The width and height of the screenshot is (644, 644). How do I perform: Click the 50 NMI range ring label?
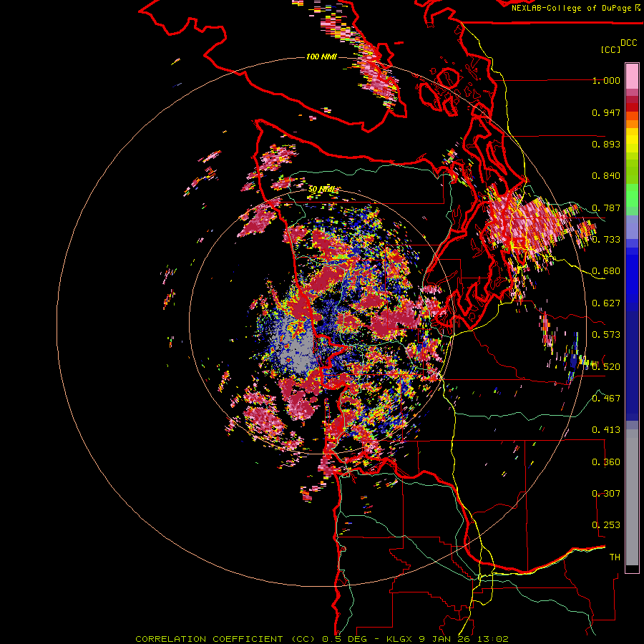point(323,190)
